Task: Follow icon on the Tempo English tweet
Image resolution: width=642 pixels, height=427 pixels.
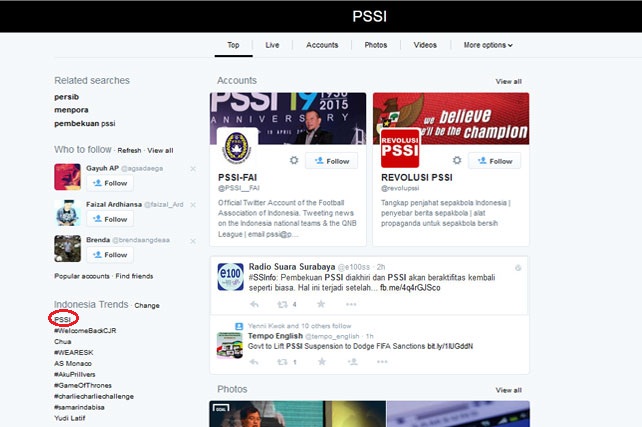Action: coord(353,362)
